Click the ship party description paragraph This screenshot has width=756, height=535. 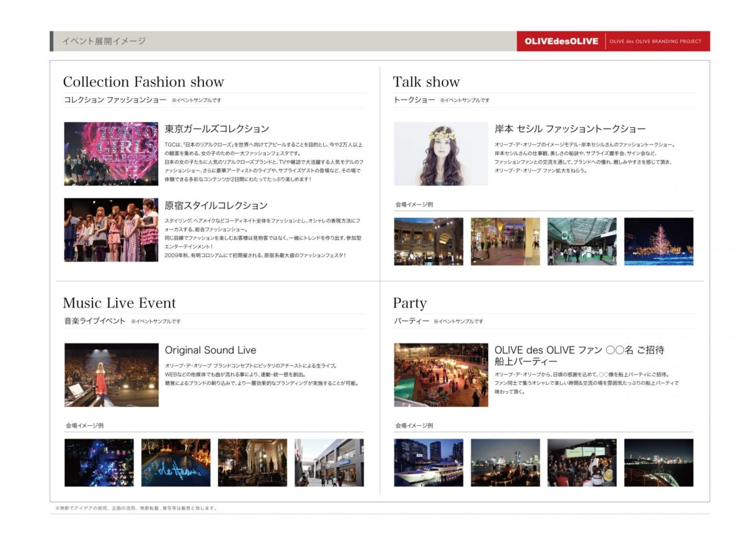tap(587, 383)
